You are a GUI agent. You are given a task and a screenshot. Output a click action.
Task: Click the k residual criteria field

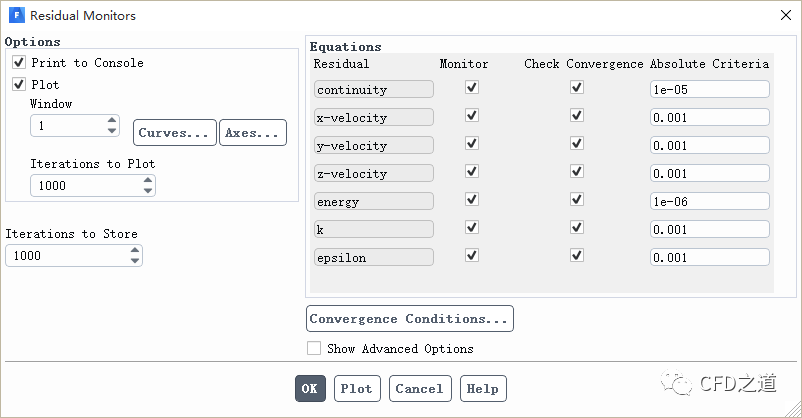point(709,229)
